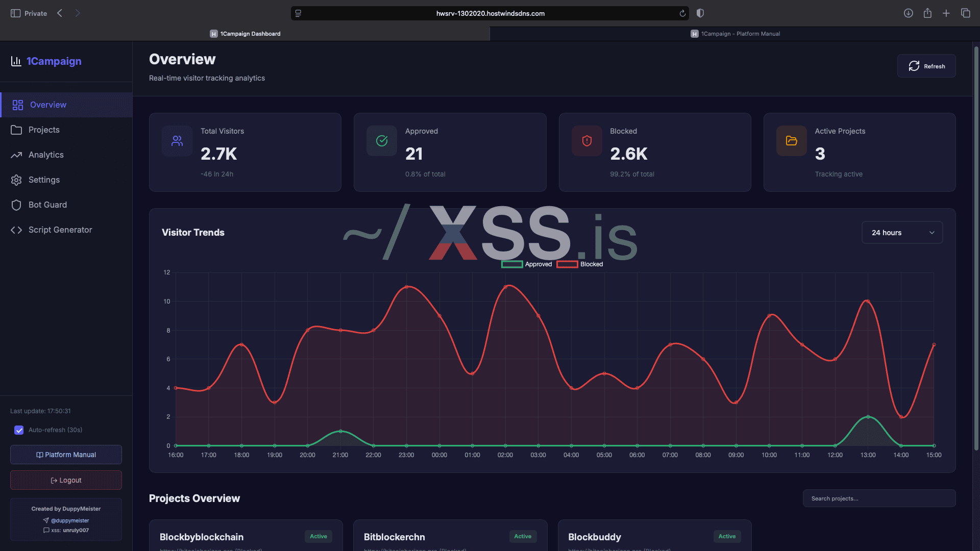Select the Overview sidebar icon

(18, 105)
